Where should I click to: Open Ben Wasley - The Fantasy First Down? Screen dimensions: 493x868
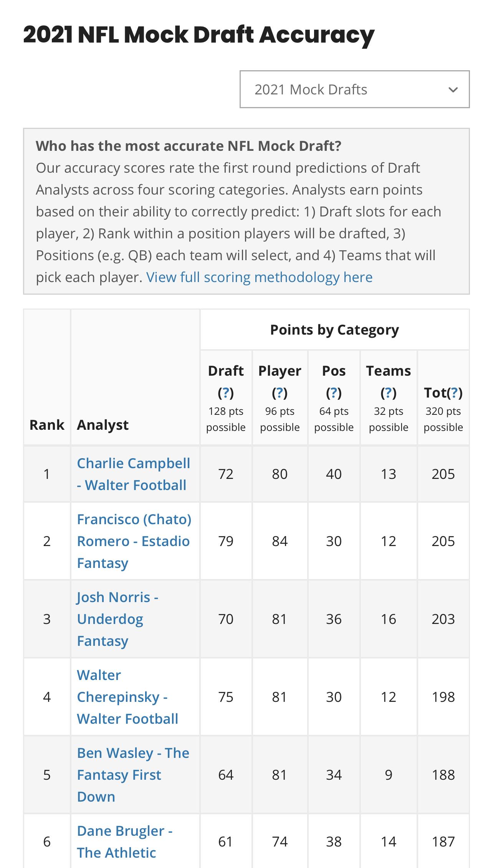coord(133,775)
